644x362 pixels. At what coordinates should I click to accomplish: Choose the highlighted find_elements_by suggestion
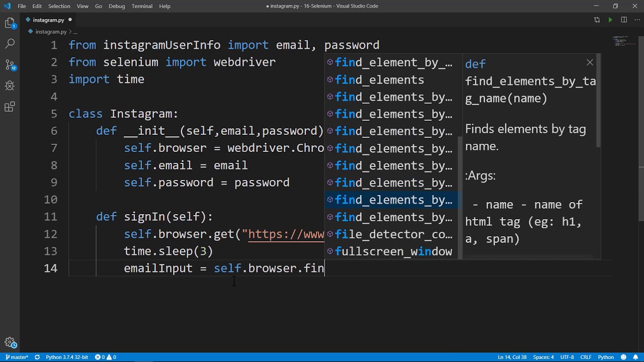(x=392, y=200)
